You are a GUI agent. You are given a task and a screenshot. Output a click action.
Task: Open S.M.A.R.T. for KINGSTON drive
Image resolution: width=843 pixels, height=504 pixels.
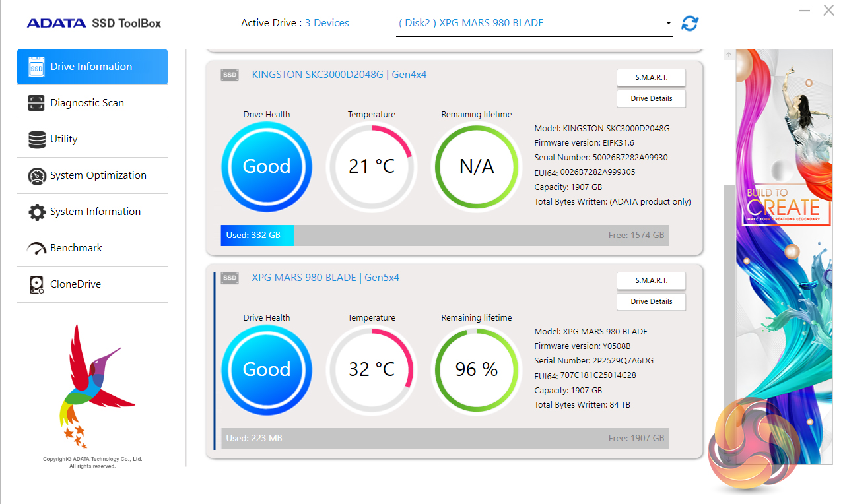point(652,77)
